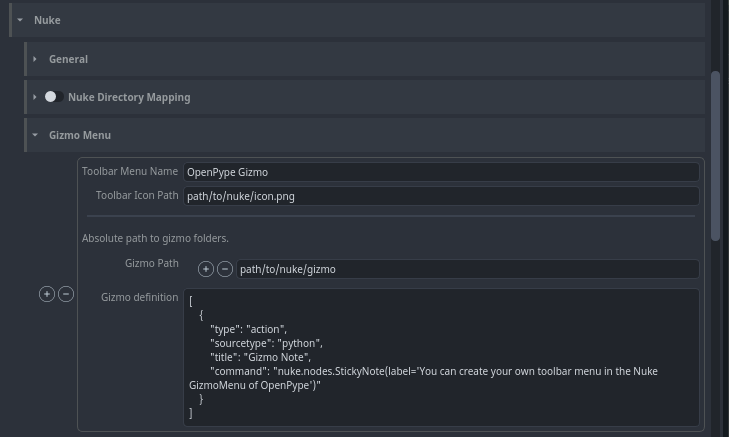This screenshot has height=437, width=729.
Task: Click the Toolbar Menu Name field
Action: click(440, 172)
